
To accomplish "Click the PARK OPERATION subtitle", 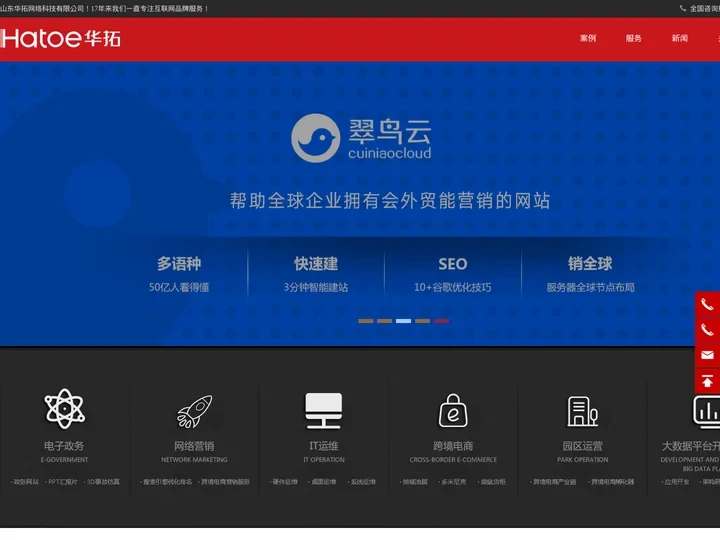I will point(583,460).
